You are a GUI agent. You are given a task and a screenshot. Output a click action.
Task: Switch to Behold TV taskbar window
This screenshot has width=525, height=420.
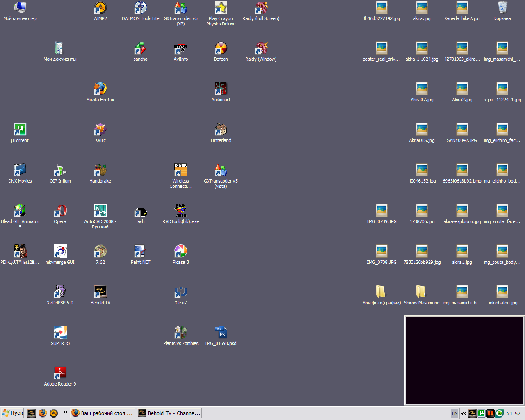click(x=169, y=413)
